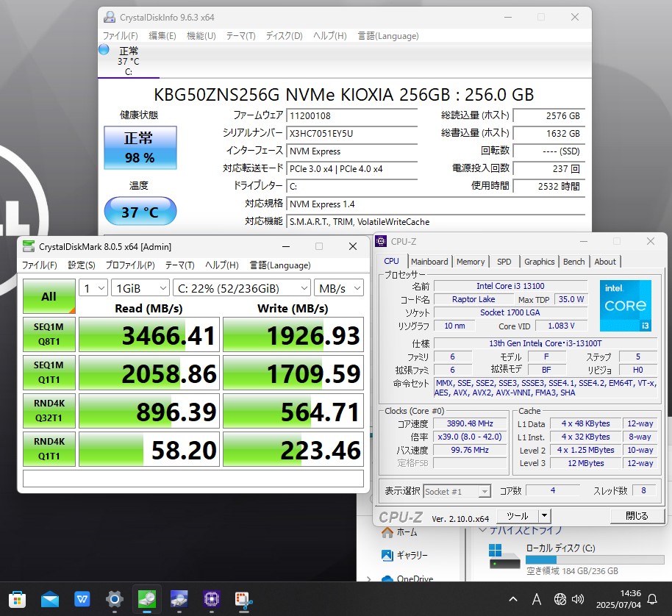Image resolution: width=672 pixels, height=616 pixels.
Task: Open the test count dropdown showing 1
Action: (93, 288)
